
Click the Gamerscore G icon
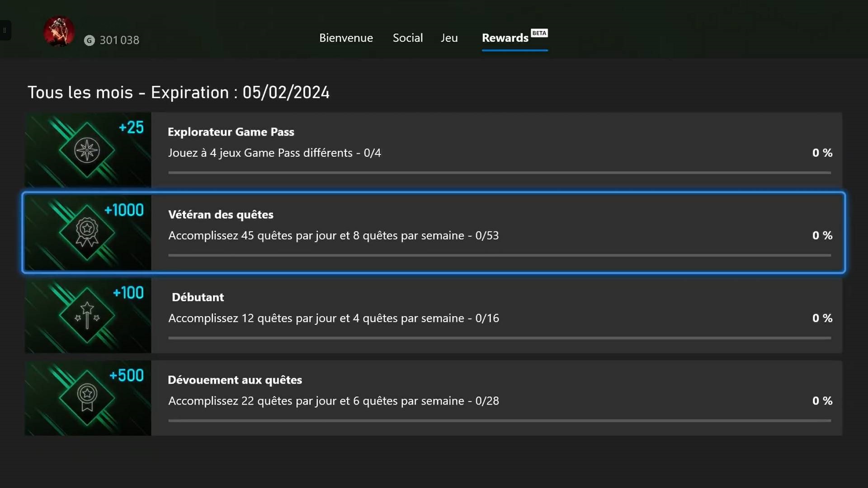point(90,41)
